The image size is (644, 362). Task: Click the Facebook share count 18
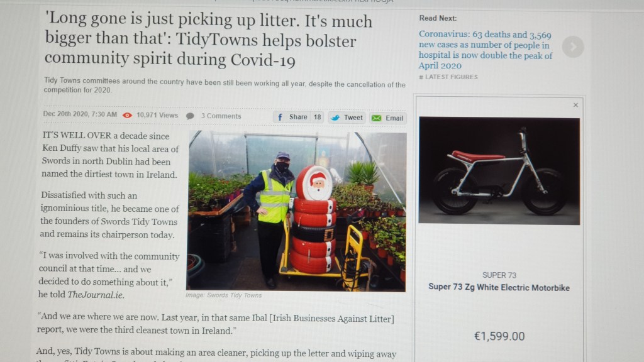tap(317, 118)
